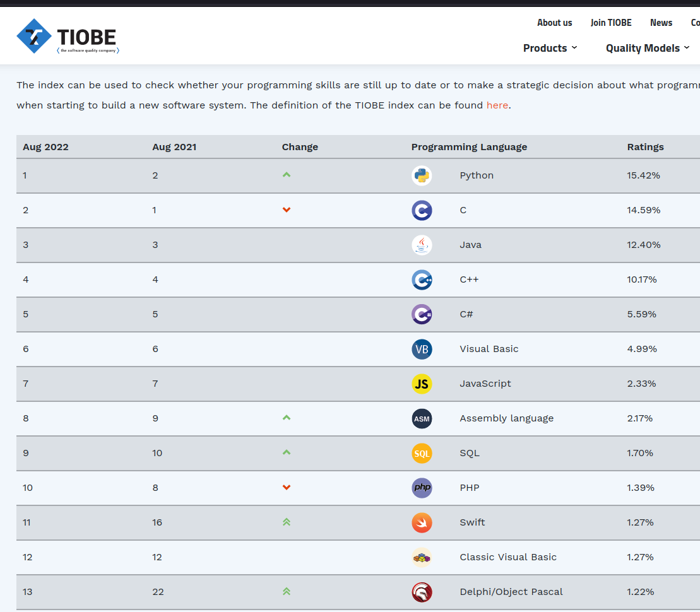Open the Products dropdown menu
The height and width of the screenshot is (612, 700).
point(550,48)
